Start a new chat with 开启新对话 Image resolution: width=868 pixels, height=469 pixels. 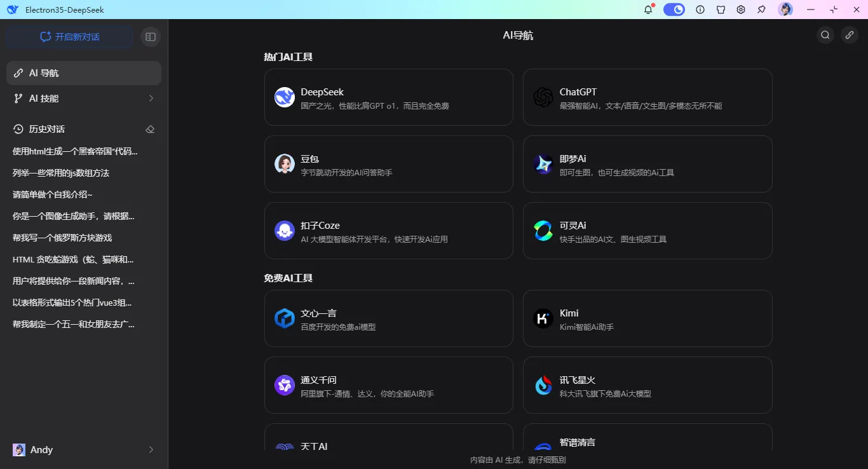70,37
